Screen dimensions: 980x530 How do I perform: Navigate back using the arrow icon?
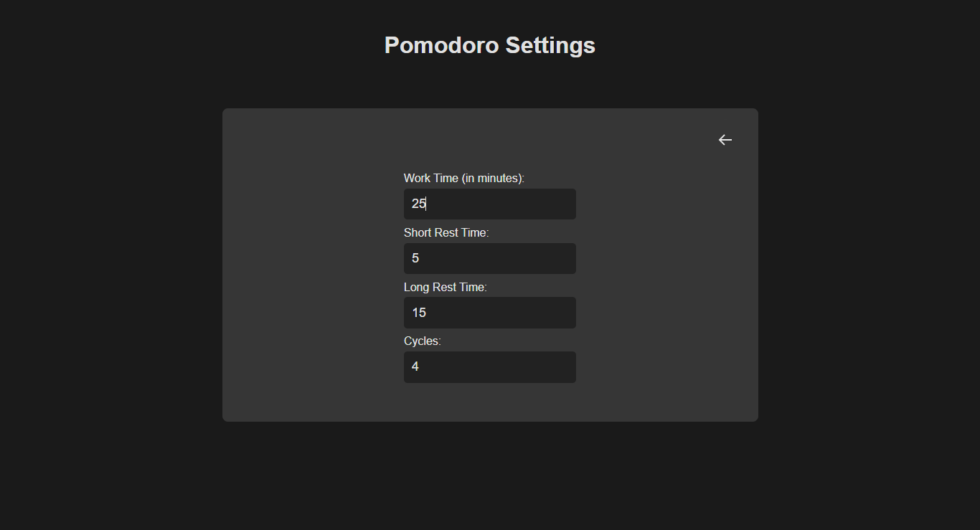click(x=725, y=139)
